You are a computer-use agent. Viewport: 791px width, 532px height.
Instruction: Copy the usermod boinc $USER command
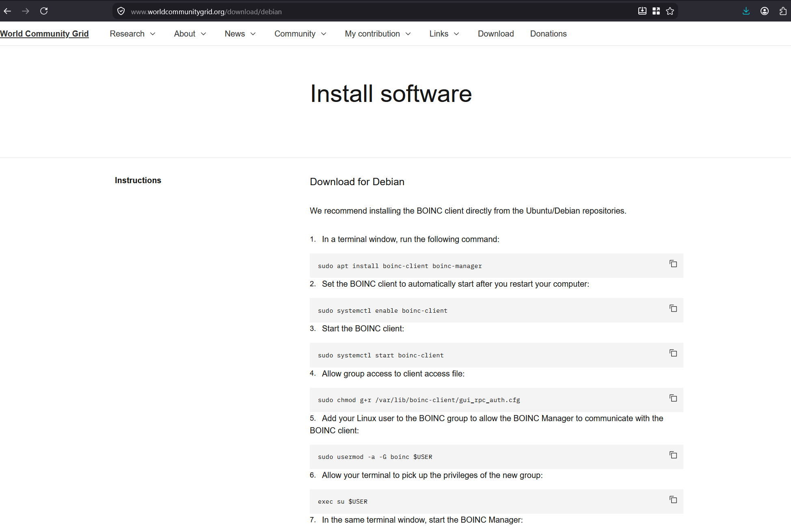point(673,455)
